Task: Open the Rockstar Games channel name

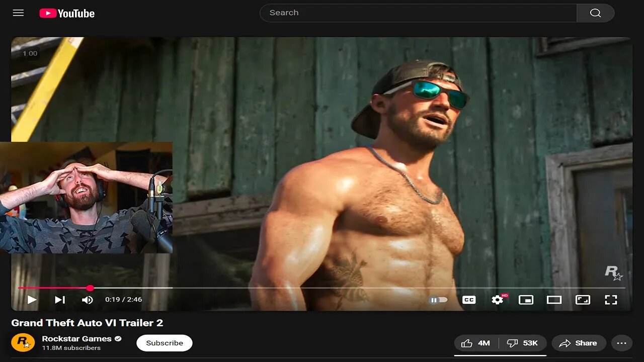Action: pyautogui.click(x=76, y=339)
